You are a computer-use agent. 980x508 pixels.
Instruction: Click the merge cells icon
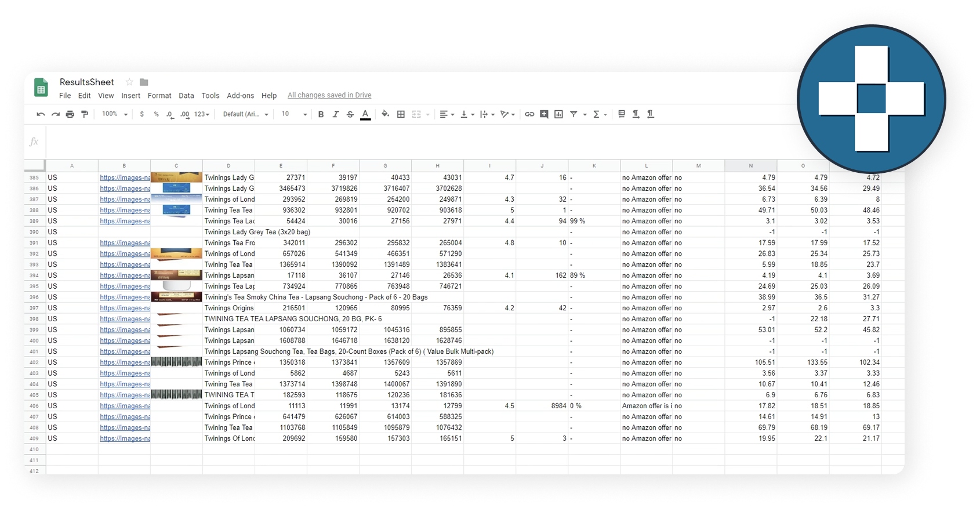416,114
